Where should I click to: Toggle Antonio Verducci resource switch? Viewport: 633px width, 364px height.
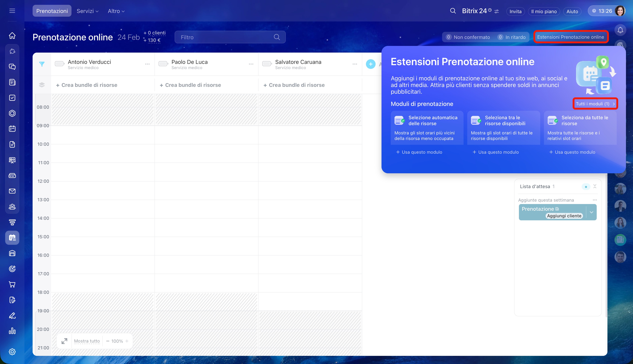[x=59, y=64]
